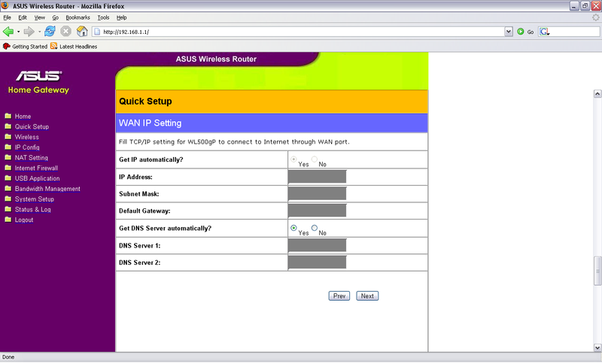Click the folder icon beside USB Application
This screenshot has height=364, width=602.
point(8,178)
